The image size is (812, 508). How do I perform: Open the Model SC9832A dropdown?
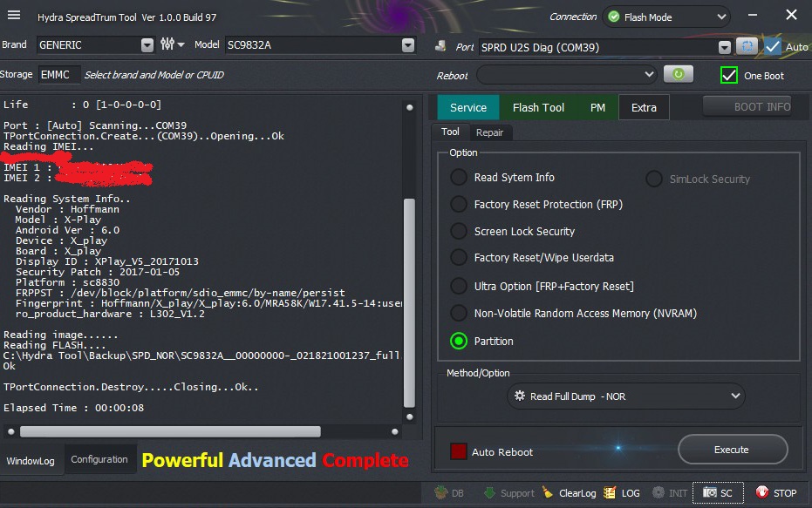click(x=407, y=45)
